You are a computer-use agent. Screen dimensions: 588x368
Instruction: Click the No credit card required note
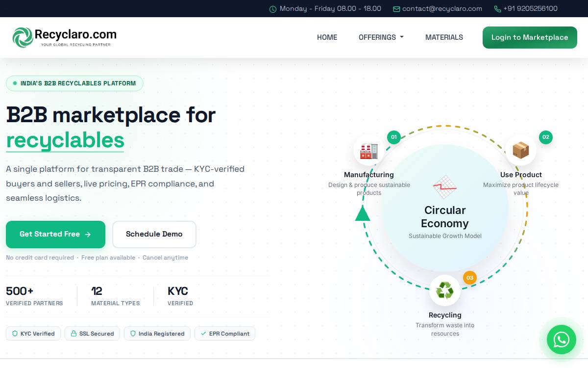tap(40, 258)
